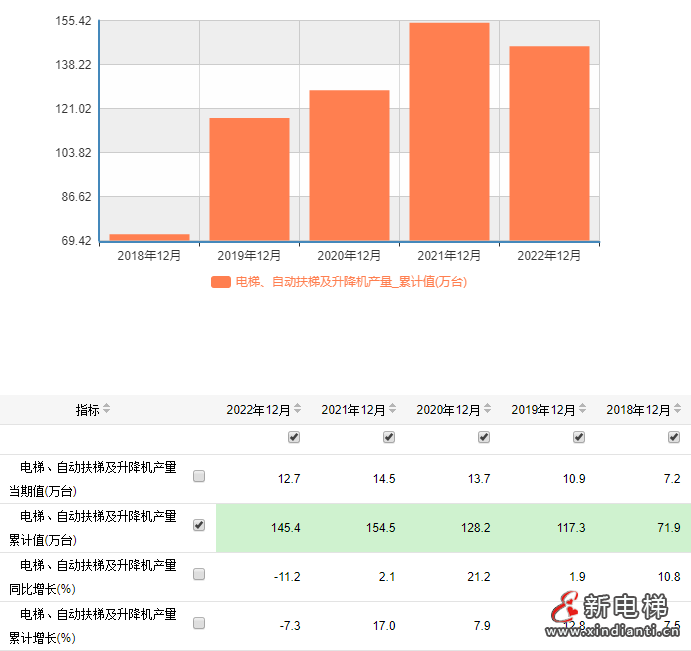Uncheck the 2022年12月 column checkbox
Screen dimensions: 691x651
[x=294, y=437]
